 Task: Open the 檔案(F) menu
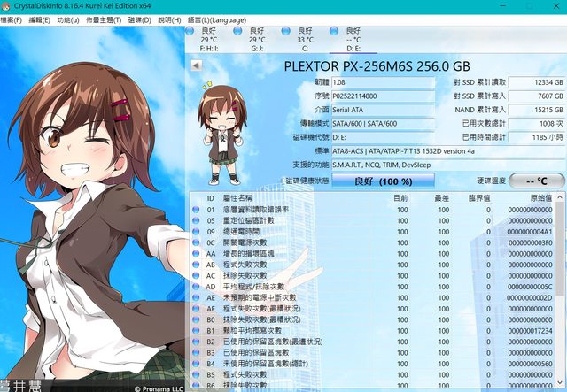click(12, 20)
